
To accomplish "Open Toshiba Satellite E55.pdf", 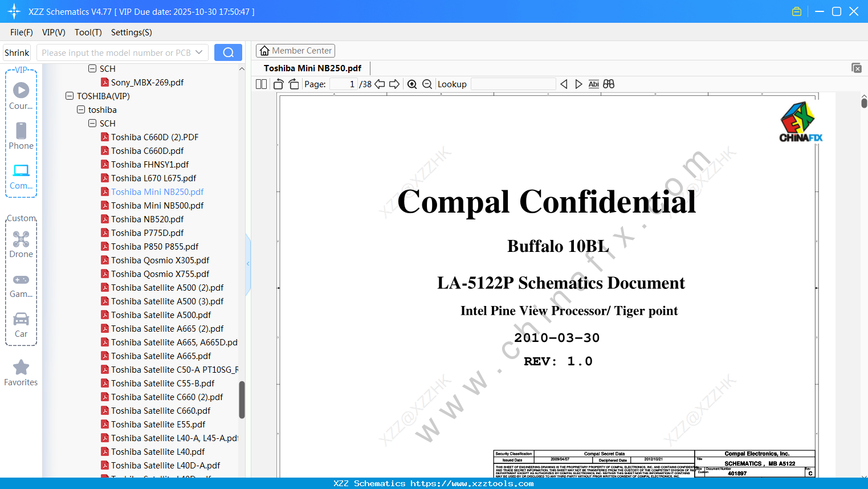I will (158, 425).
